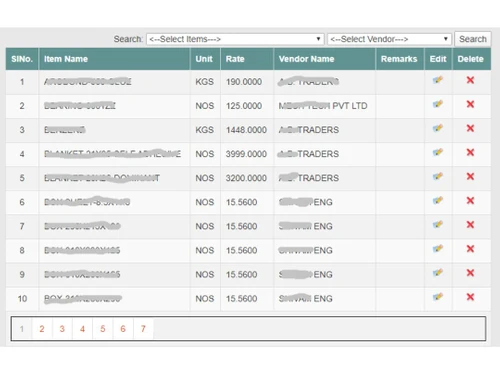Go to page 5 of results
Viewport: 500px width, 375px height.
(x=103, y=329)
